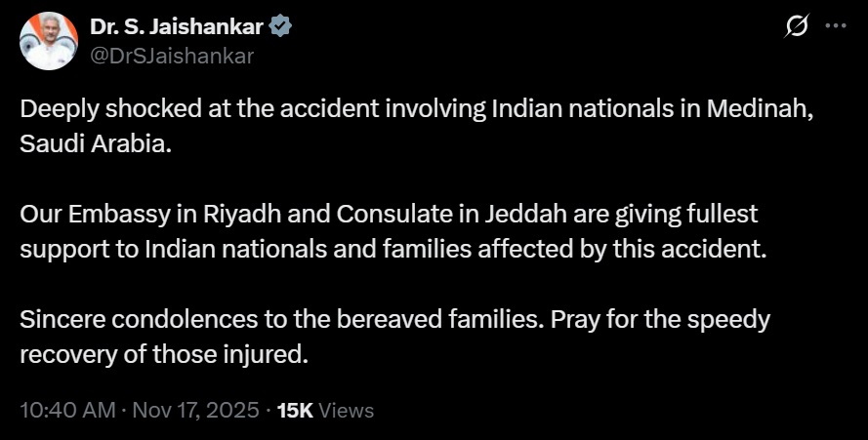Click the display name Dr. S. Jaishankar
This screenshot has height=440, width=868.
177,27
